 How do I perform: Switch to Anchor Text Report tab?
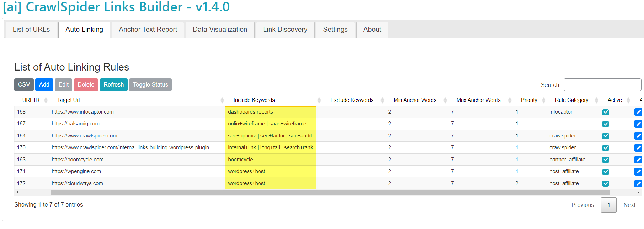coord(148,30)
